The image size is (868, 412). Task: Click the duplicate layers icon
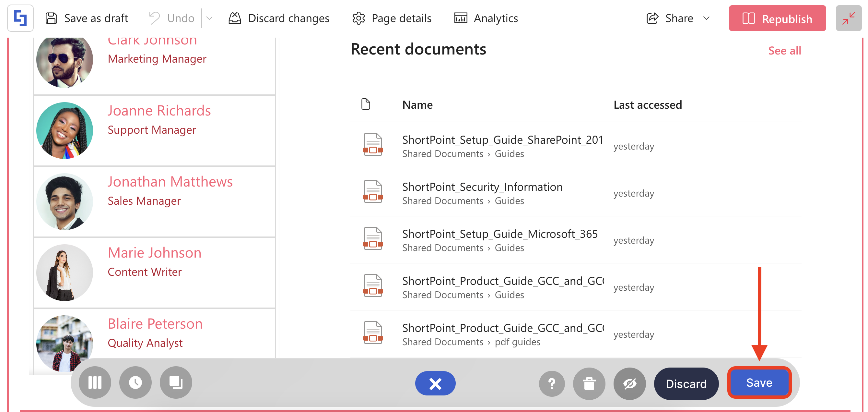click(176, 383)
